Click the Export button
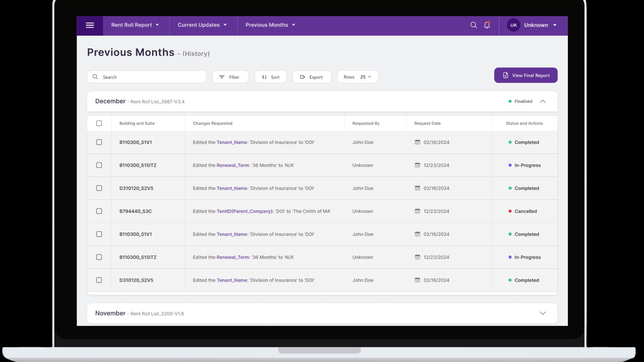 [x=312, y=76]
